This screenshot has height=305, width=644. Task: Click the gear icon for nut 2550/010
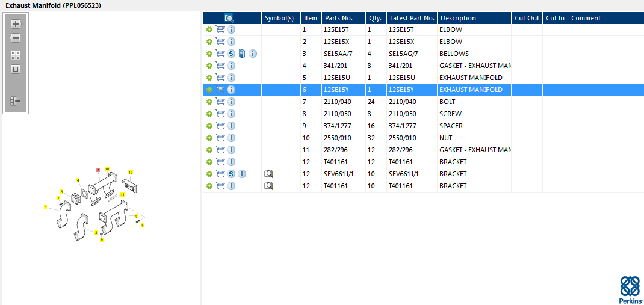point(209,138)
